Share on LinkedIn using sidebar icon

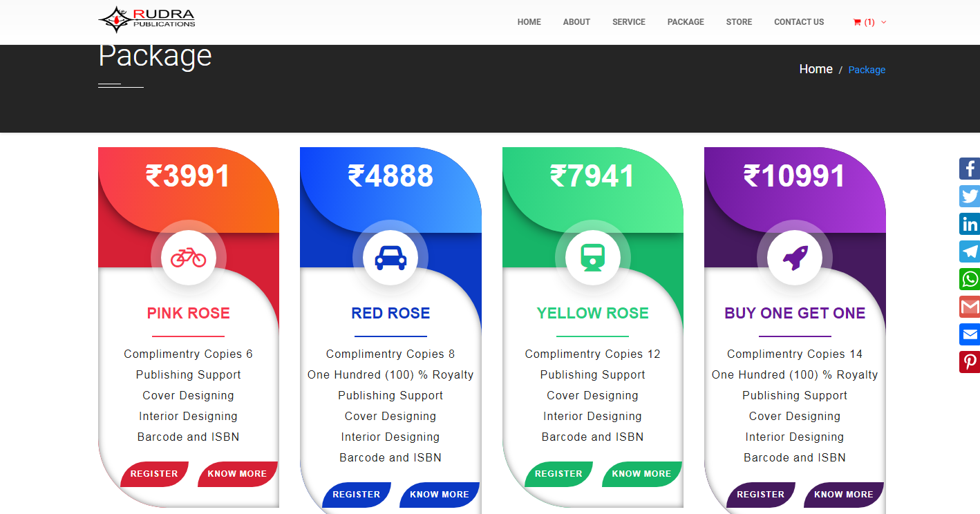point(970,224)
